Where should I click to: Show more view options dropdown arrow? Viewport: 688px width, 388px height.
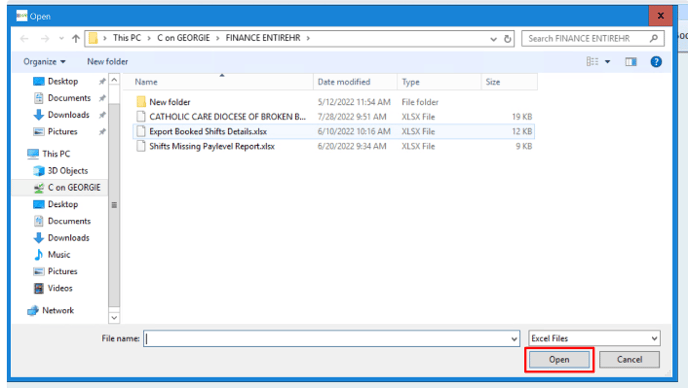tap(608, 62)
